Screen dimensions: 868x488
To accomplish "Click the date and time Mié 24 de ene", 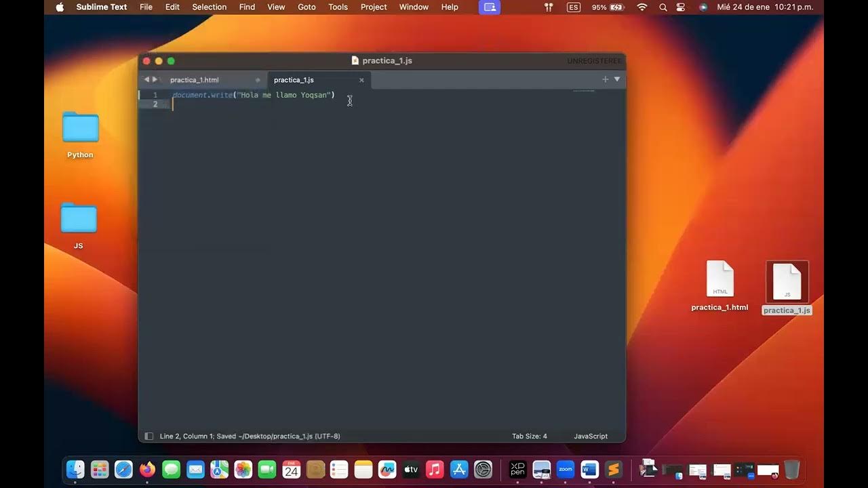I will pyautogui.click(x=766, y=7).
